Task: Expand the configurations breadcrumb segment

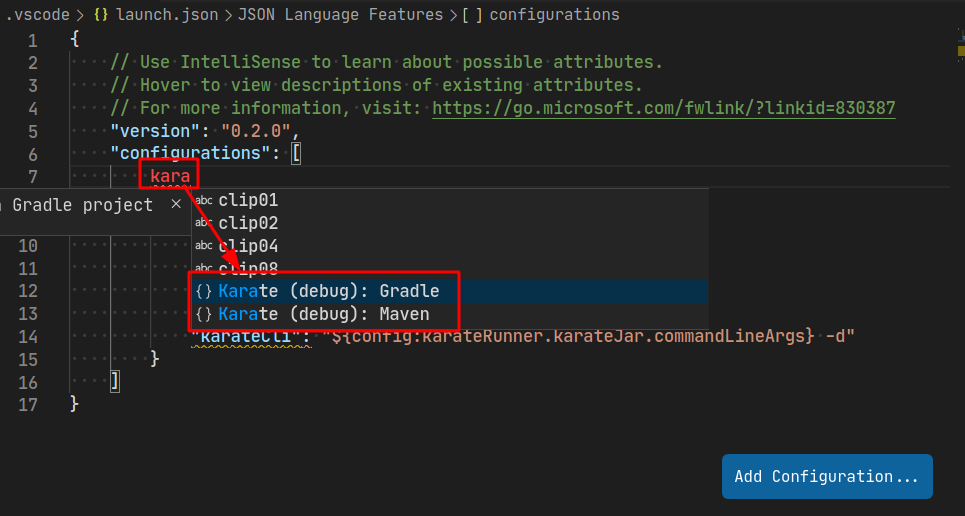Action: click(554, 15)
